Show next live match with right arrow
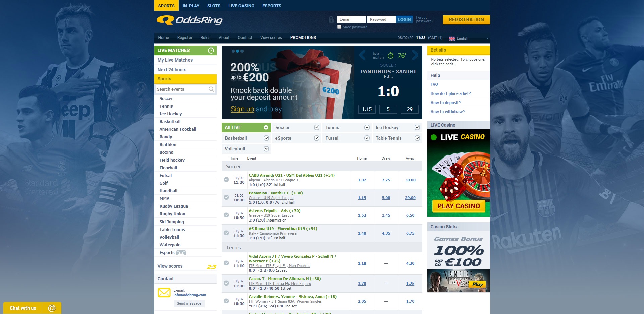The height and width of the screenshot is (314, 644). click(x=415, y=55)
